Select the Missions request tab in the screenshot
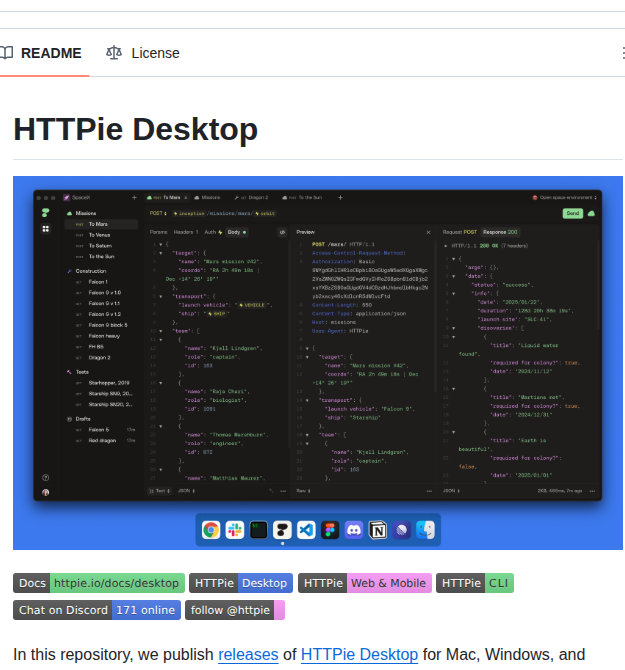Image resolution: width=625 pixels, height=670 pixels. pos(207,197)
